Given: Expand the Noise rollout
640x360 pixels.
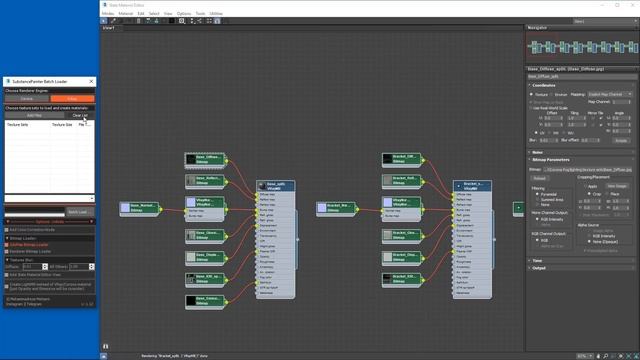Looking at the screenshot, I should pyautogui.click(x=538, y=152).
